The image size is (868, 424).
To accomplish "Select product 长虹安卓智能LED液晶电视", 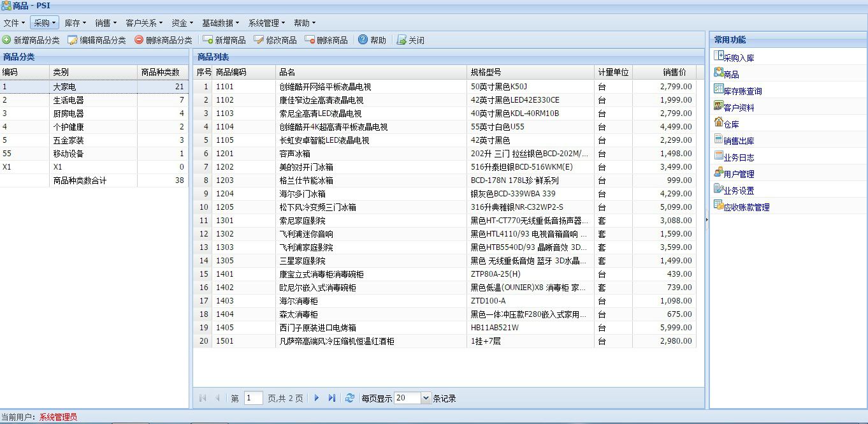I will 445,140.
